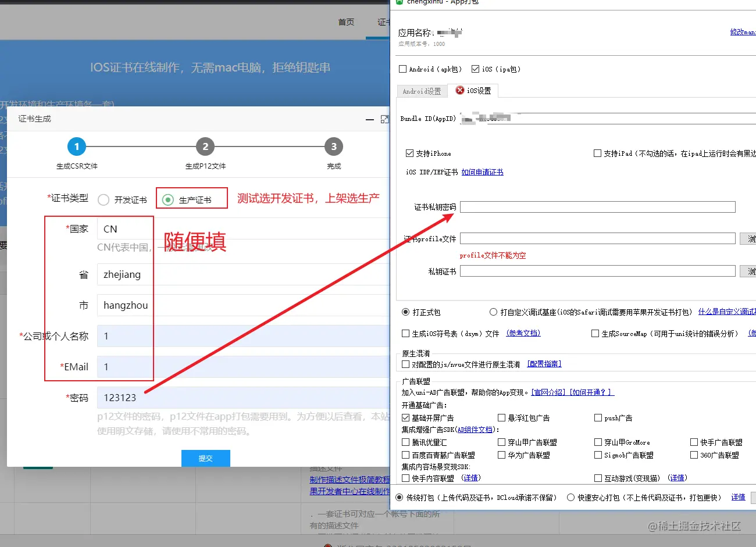The image size is (756, 547).
Task: Enable the 腾讯优量汇 checkbox
Action: 406,442
